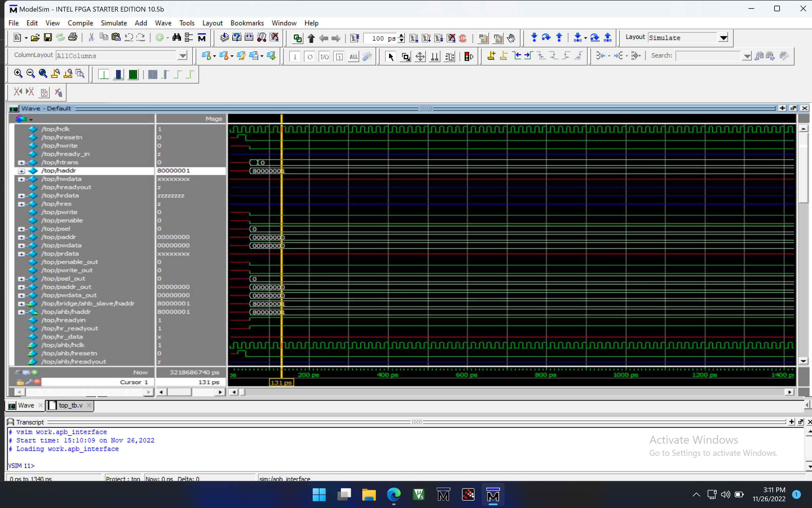This screenshot has height=508, width=812.
Task: Toggle input ports filter 'I' button
Action: tap(295, 56)
